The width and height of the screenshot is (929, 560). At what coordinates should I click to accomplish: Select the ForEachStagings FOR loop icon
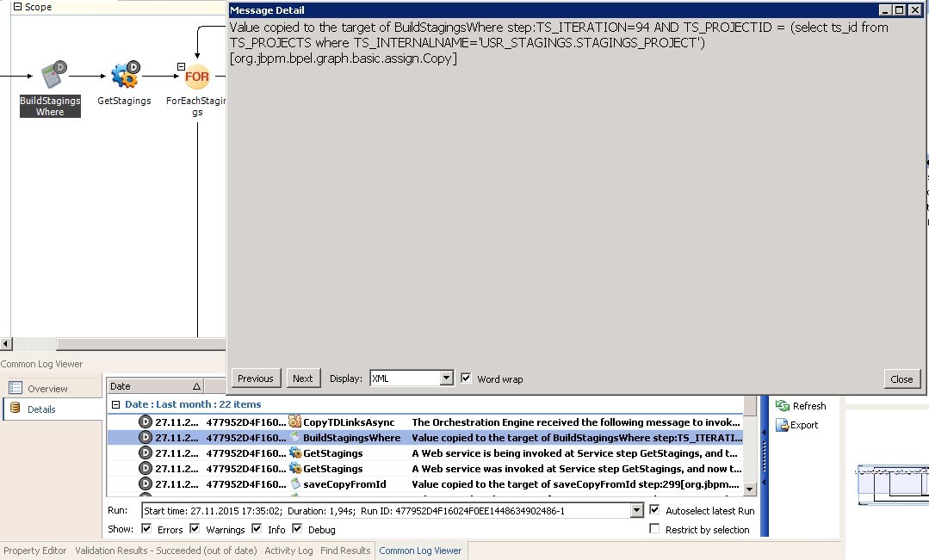click(196, 77)
